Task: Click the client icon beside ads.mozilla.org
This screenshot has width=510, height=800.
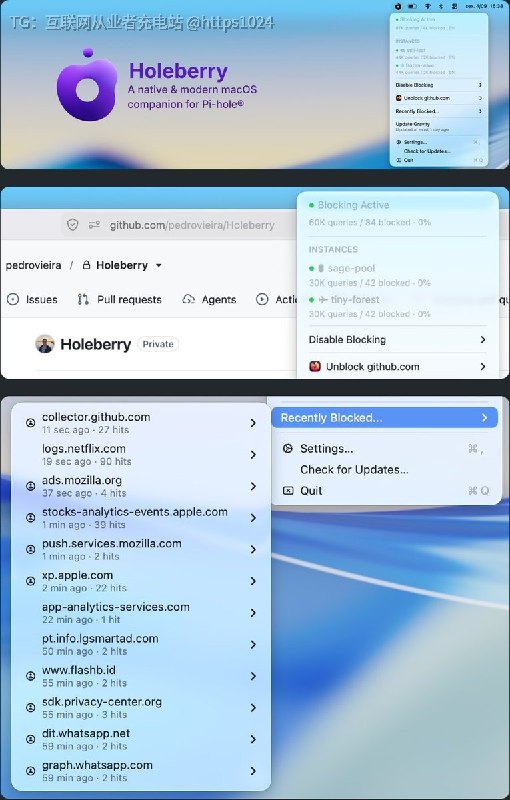Action: [31, 486]
